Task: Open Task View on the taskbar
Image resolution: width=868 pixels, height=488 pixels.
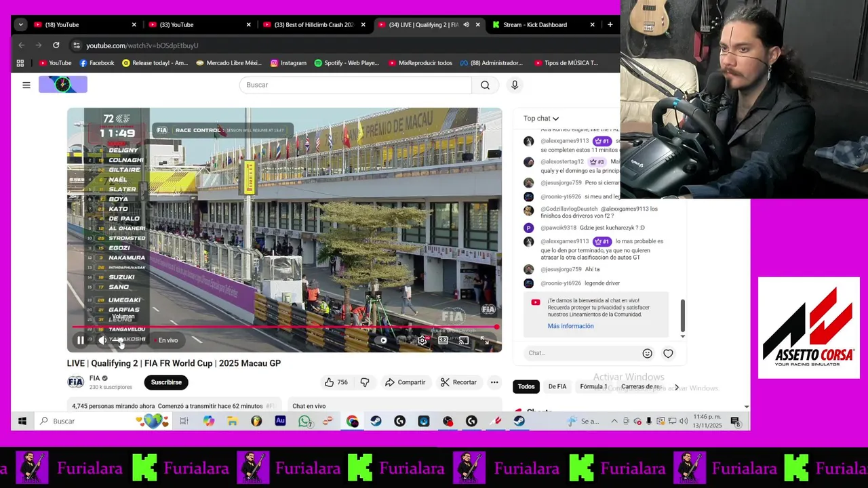Action: tap(184, 422)
